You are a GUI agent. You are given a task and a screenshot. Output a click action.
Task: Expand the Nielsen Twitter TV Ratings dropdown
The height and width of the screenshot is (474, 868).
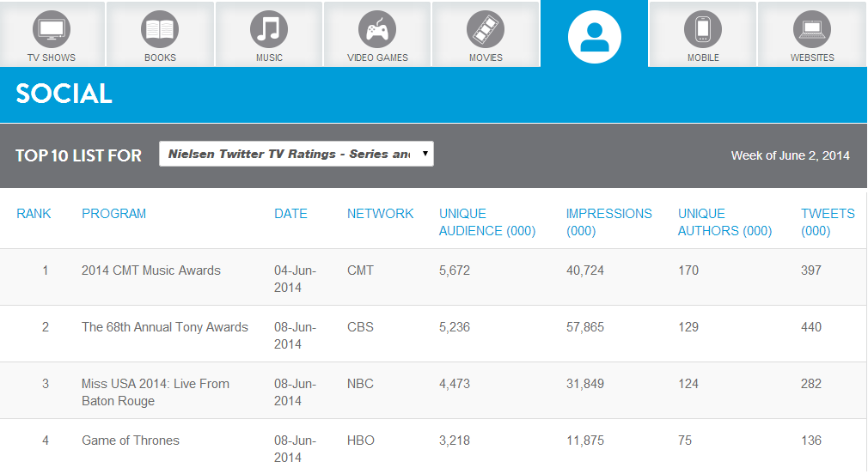coord(296,155)
